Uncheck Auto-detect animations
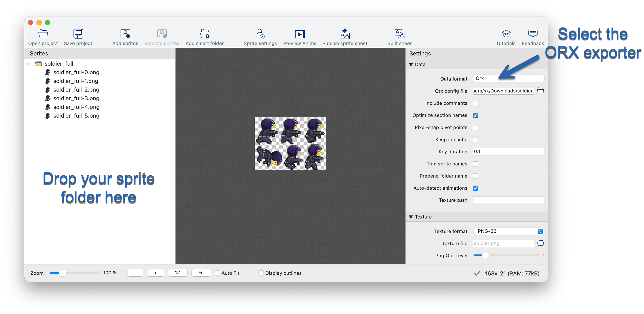Viewport: 644px width, 314px height. [476, 188]
